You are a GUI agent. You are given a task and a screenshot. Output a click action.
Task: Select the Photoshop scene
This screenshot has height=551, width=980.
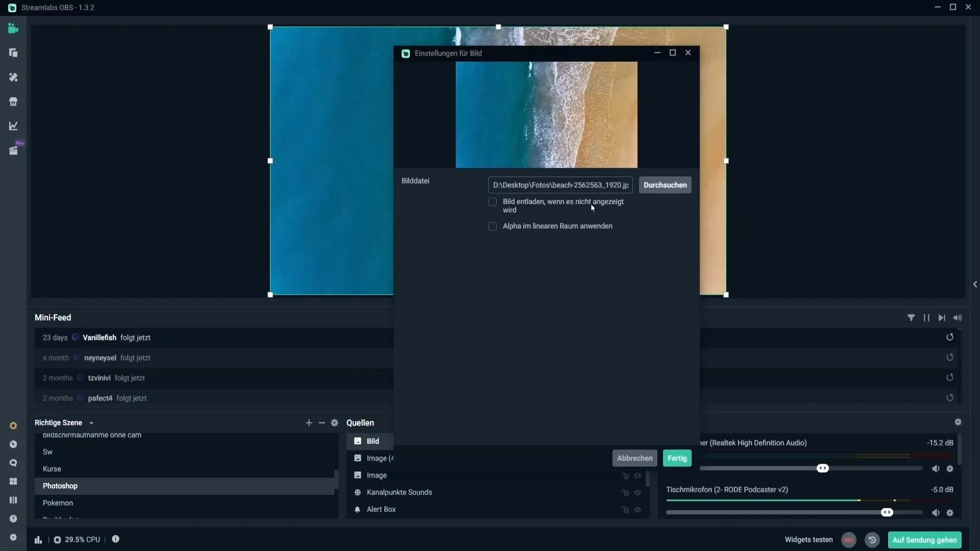click(184, 486)
